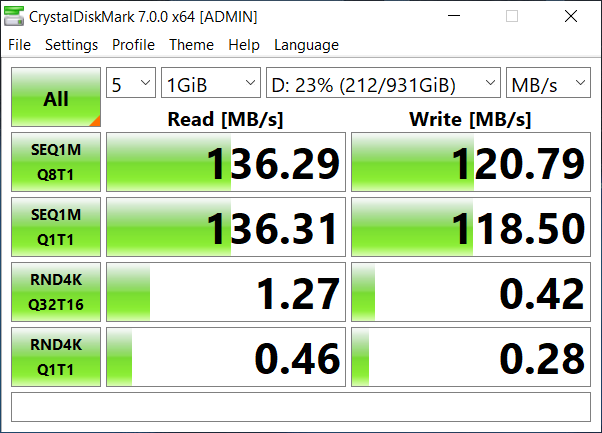
Task: Click the 0.42 RND4K Q32T16 write result
Action: click(471, 292)
